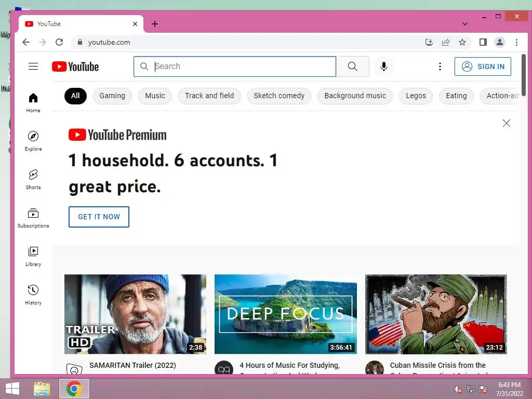
Task: Open File Explorer from taskbar
Action: pyautogui.click(x=42, y=389)
